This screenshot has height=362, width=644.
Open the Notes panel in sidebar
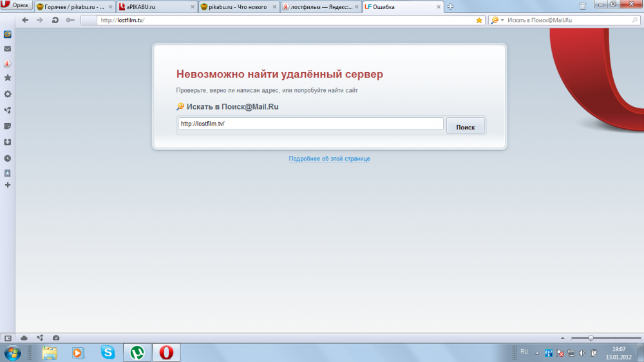[x=8, y=126]
